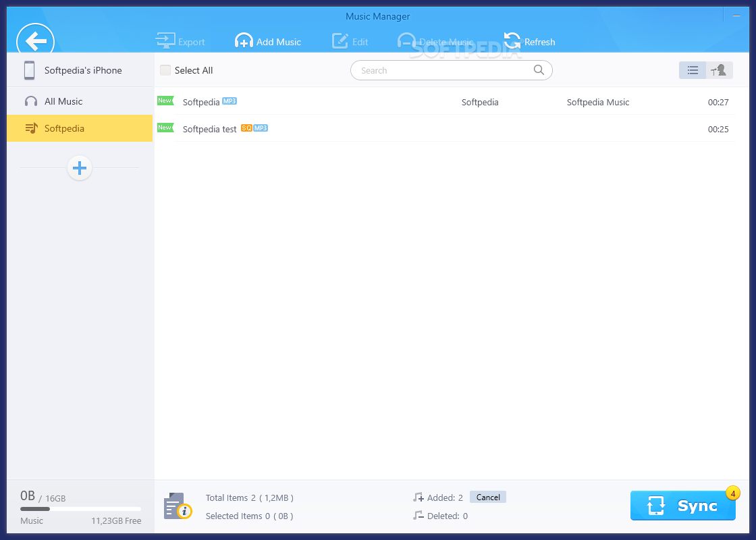Click inside the Search field
Image resolution: width=756 pixels, height=540 pixels.
click(x=452, y=70)
